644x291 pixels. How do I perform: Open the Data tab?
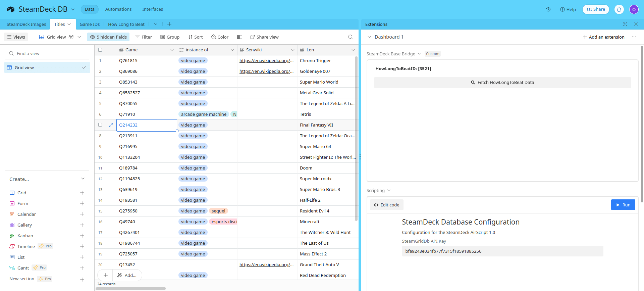[x=90, y=9]
